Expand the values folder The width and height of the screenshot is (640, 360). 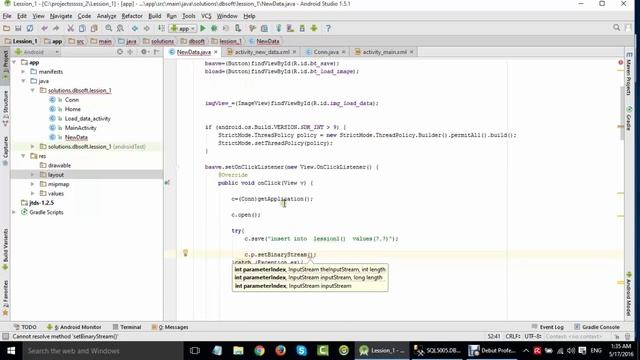(33, 193)
